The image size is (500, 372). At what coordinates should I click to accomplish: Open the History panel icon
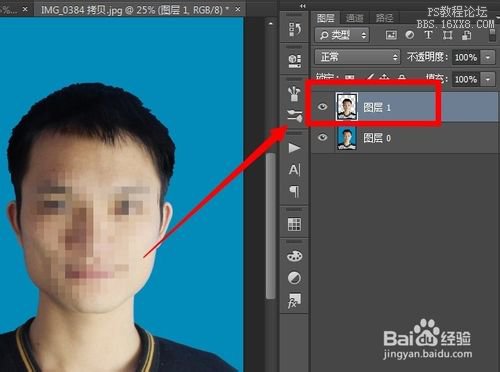click(295, 29)
